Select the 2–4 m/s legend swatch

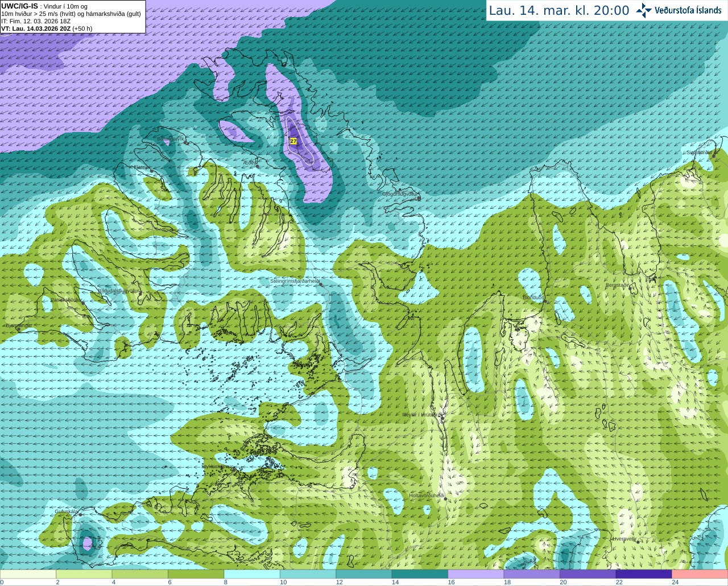(x=84, y=574)
